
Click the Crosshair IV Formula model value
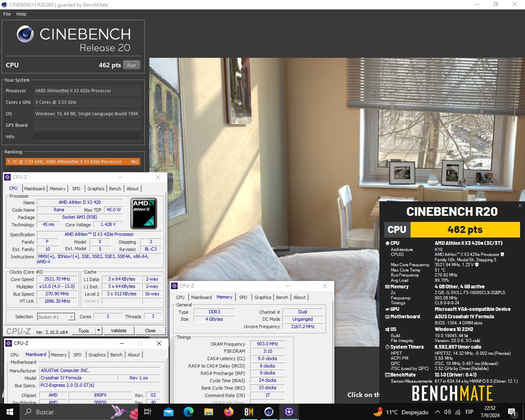(x=78, y=378)
